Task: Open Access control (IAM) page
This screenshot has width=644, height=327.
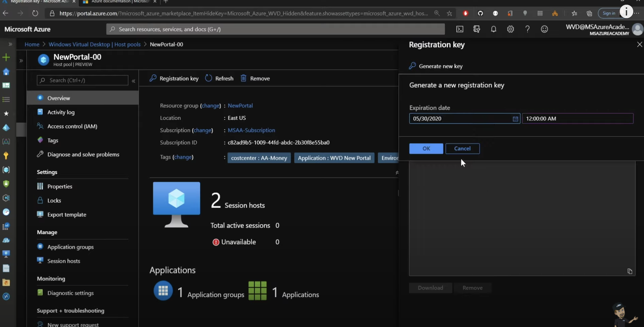Action: (72, 126)
